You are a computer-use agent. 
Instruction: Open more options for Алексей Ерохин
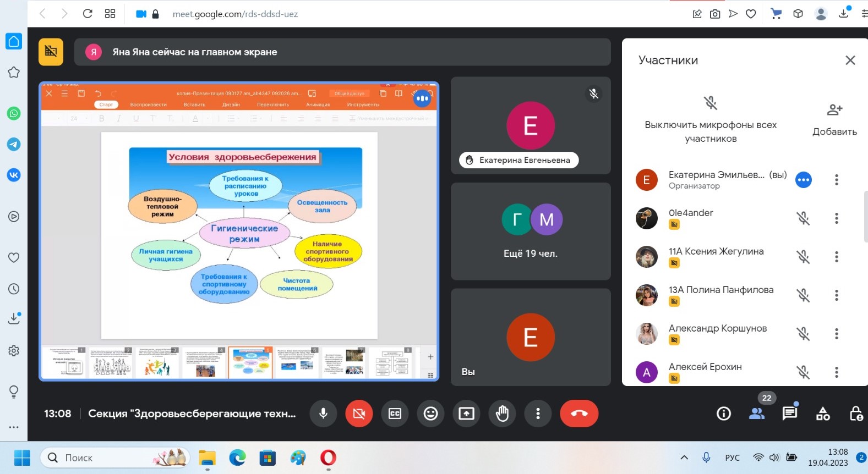coord(837,372)
